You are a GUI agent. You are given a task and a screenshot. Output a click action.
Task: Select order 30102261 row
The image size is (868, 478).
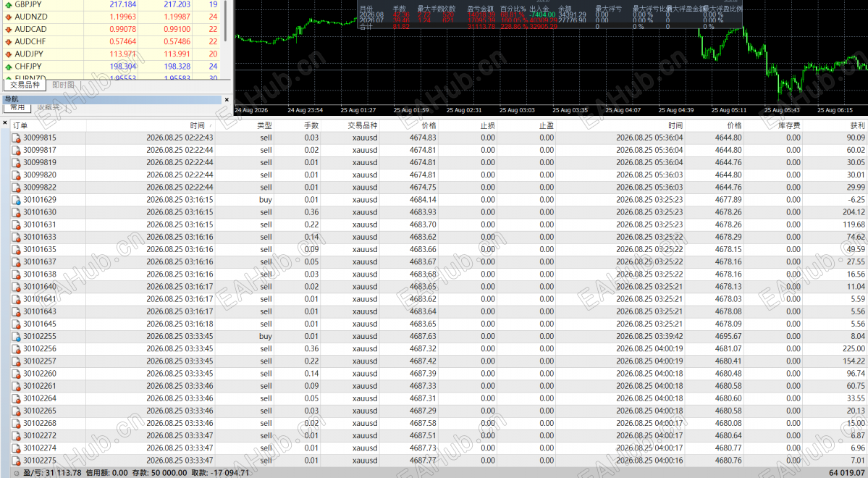[439, 386]
